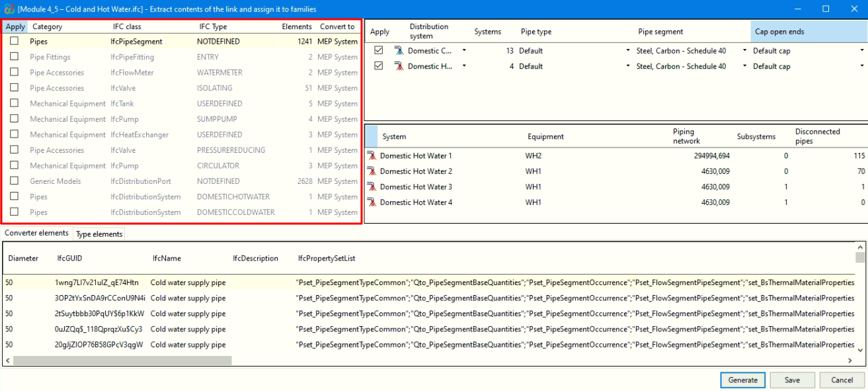The image size is (868, 391).
Task: Tick the Apply checkbox for IfcTank row
Action: (x=15, y=103)
